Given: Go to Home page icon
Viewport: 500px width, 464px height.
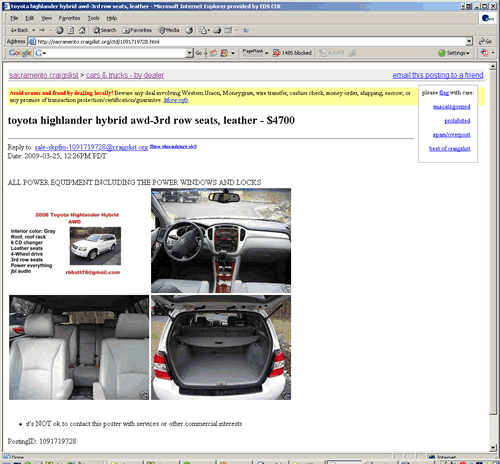Looking at the screenshot, I should pyautogui.click(x=82, y=30).
